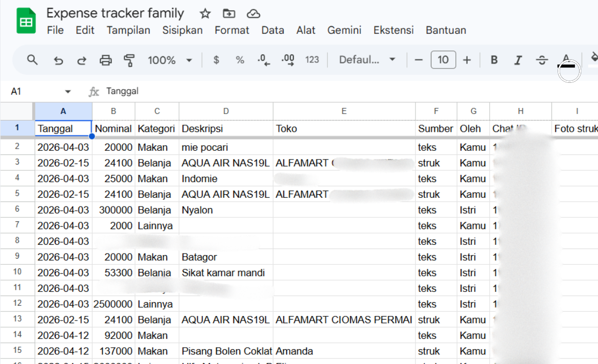
Task: Open the search menus magnifier
Action: (x=32, y=60)
